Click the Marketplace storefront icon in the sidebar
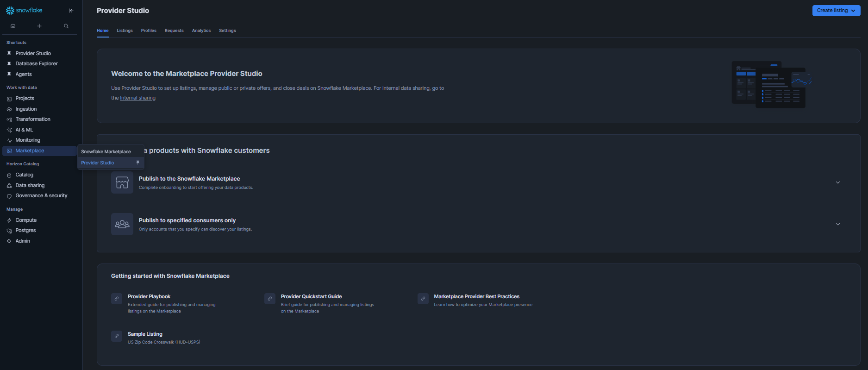The image size is (868, 370). point(9,151)
